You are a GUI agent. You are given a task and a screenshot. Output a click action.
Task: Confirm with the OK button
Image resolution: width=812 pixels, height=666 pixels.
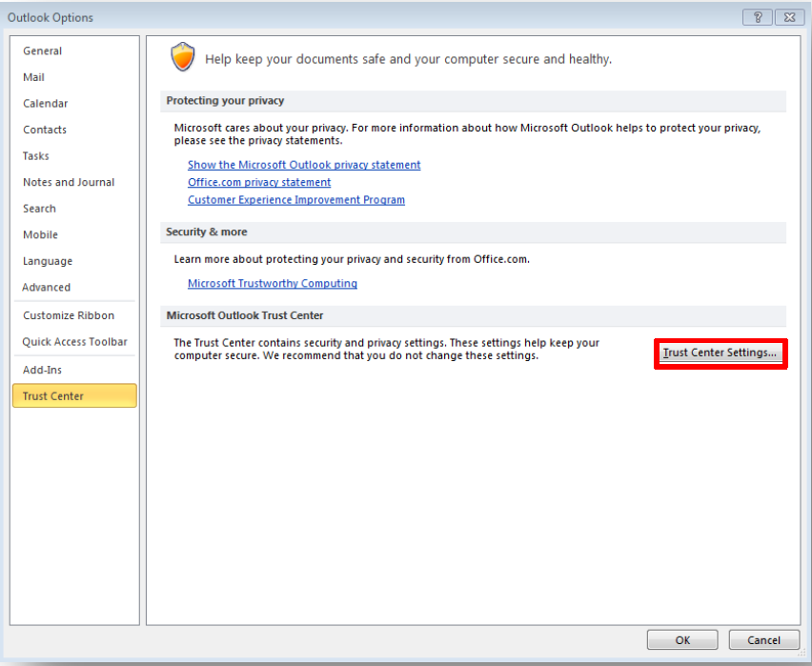pyautogui.click(x=682, y=640)
